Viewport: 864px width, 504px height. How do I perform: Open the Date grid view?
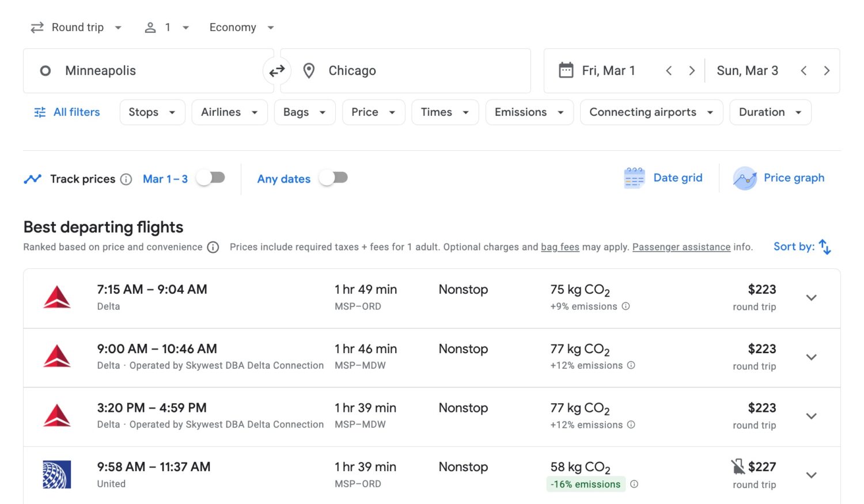664,177
